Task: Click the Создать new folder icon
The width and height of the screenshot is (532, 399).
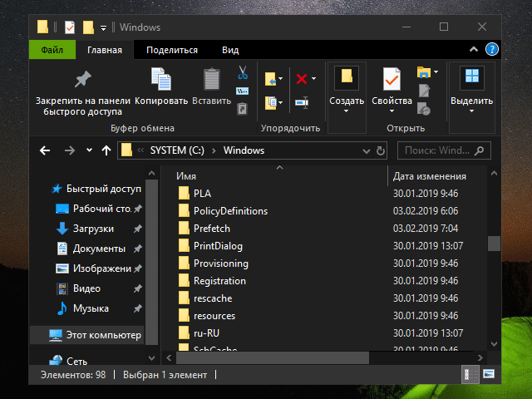Action: [347, 77]
